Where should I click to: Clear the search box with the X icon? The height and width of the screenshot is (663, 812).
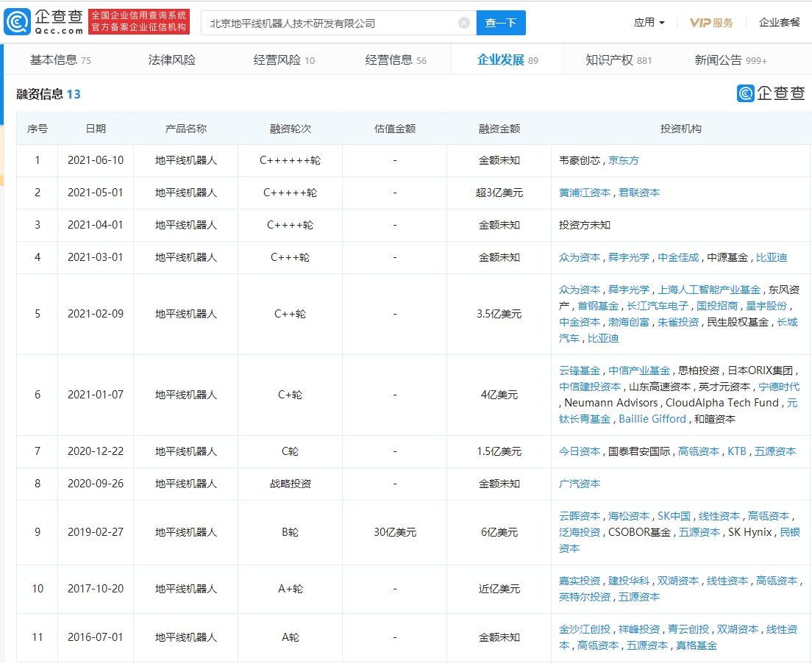click(x=465, y=23)
